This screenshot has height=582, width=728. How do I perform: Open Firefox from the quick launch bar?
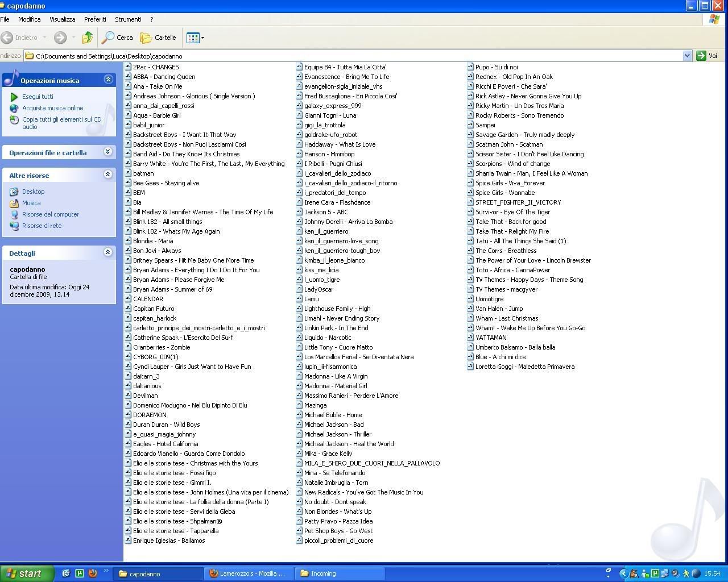click(93, 573)
